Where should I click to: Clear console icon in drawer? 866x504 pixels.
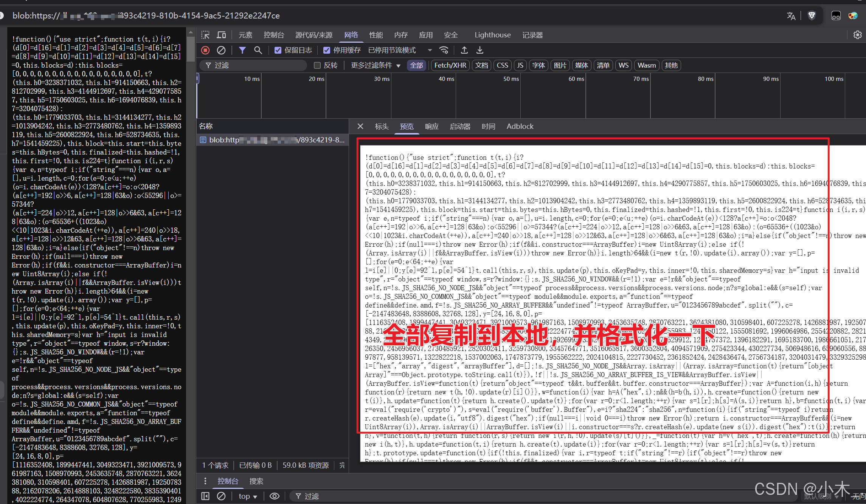click(221, 496)
